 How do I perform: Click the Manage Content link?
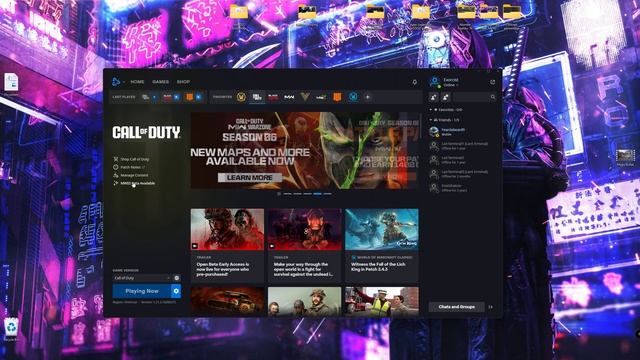(x=134, y=175)
